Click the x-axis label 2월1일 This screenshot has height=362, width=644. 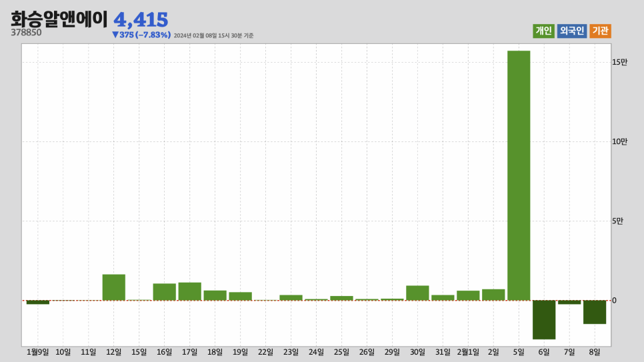click(x=468, y=352)
